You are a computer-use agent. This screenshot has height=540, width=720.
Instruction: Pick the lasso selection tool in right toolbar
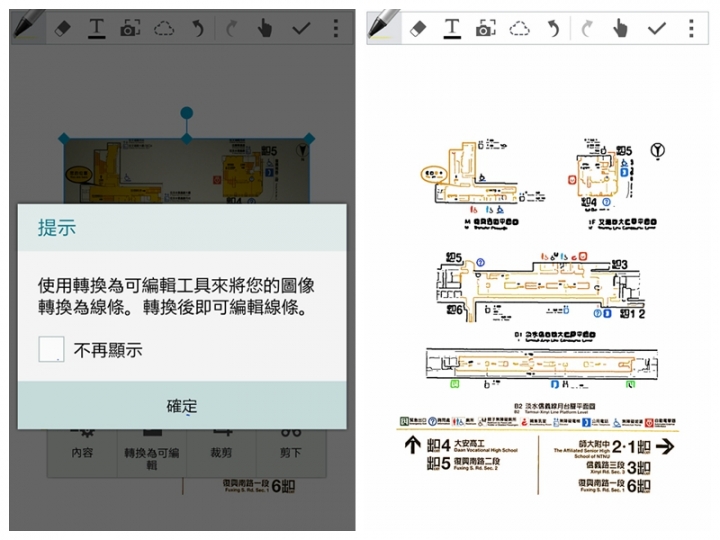pos(519,29)
